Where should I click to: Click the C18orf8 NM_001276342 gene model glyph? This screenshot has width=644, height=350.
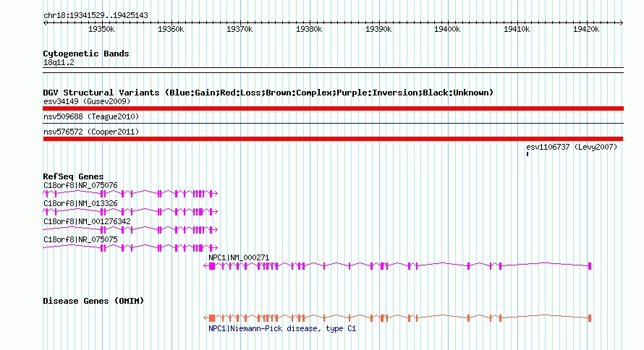[x=130, y=230]
